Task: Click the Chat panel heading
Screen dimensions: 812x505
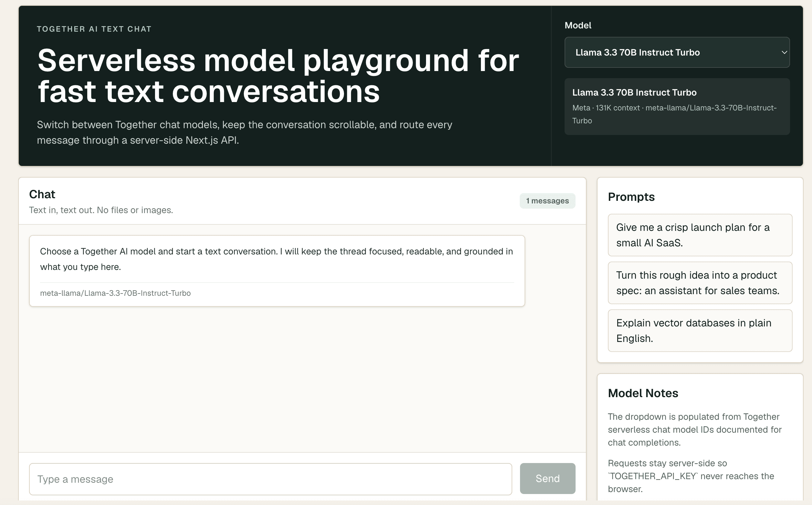Action: [42, 194]
